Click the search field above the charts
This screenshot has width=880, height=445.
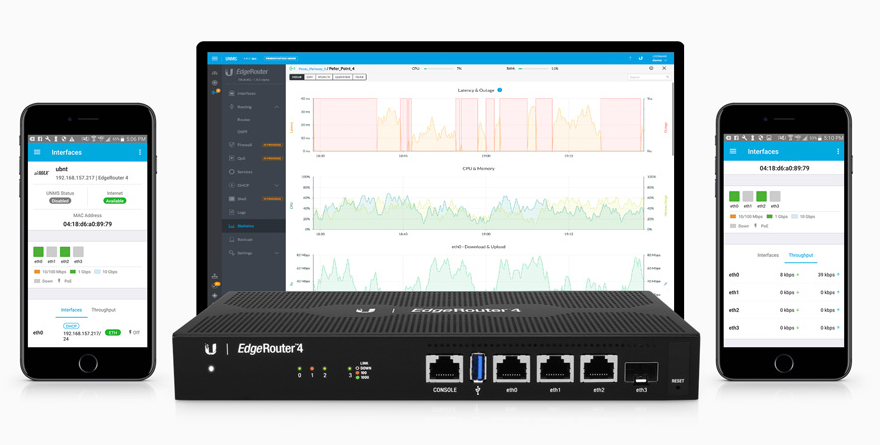coord(649,77)
